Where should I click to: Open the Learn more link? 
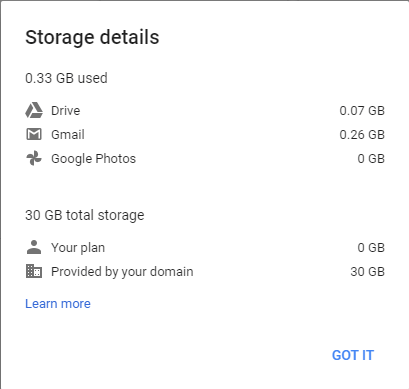pyautogui.click(x=58, y=304)
